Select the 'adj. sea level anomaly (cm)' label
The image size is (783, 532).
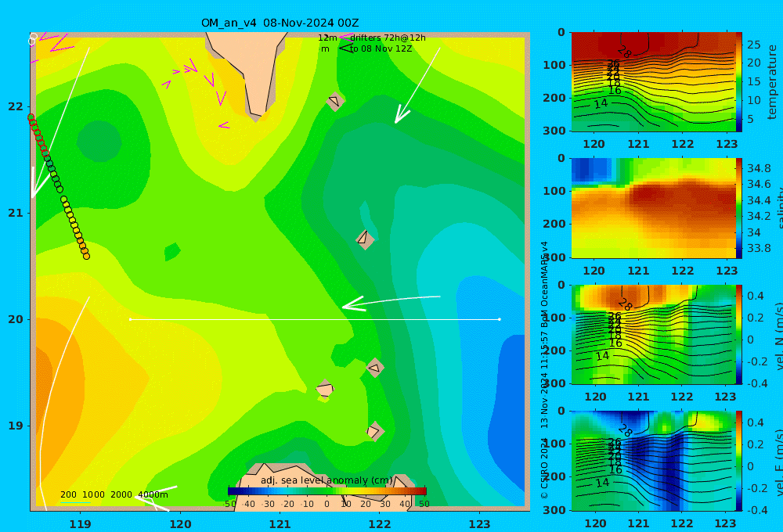point(327,480)
